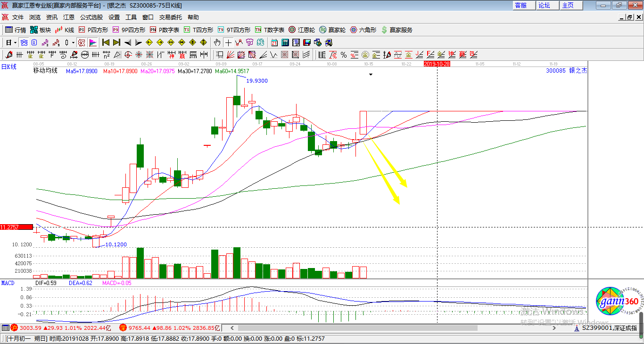This screenshot has width=644, height=344.
Task: Open the 9T四方形 tool
Action: tap(234, 30)
